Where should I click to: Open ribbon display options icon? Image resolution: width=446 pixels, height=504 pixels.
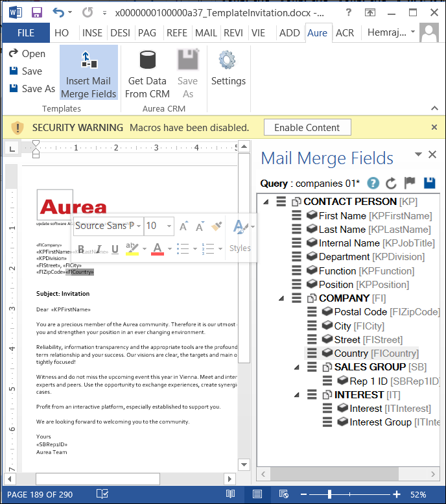pos(370,12)
